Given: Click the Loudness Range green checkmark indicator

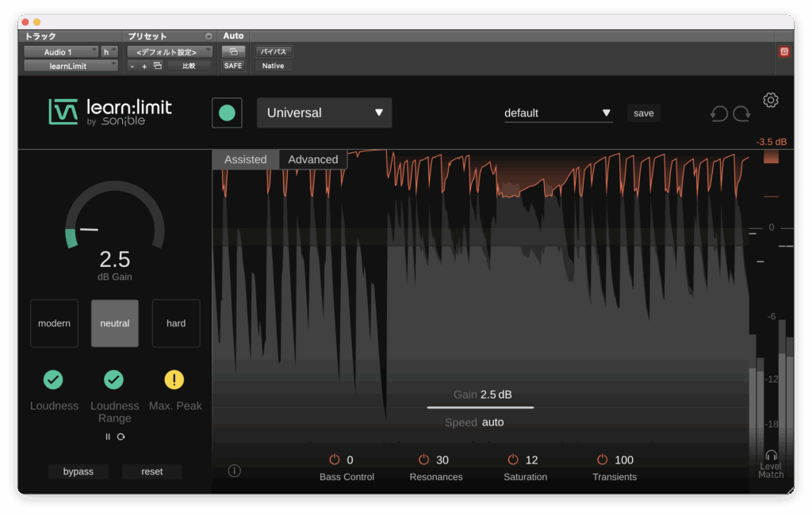Looking at the screenshot, I should 114,380.
